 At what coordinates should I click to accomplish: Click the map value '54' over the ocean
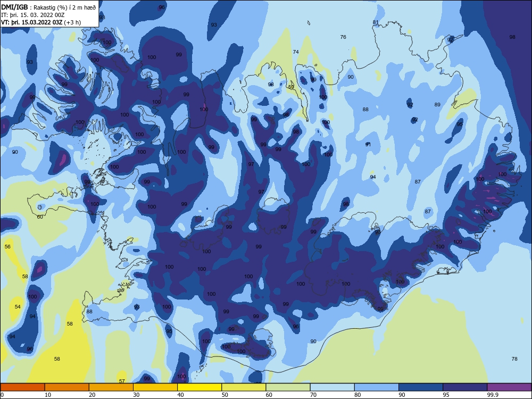(x=18, y=307)
